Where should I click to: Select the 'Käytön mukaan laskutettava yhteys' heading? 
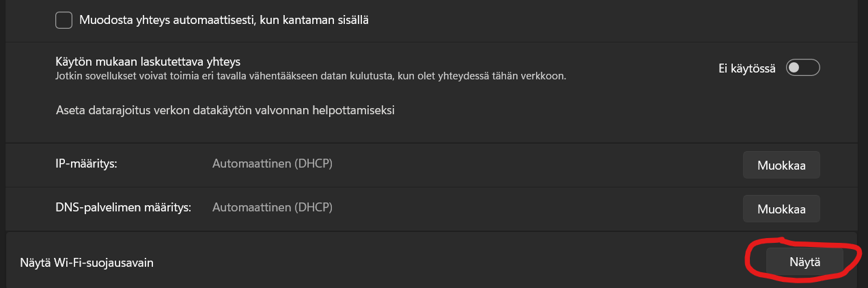coord(148,62)
